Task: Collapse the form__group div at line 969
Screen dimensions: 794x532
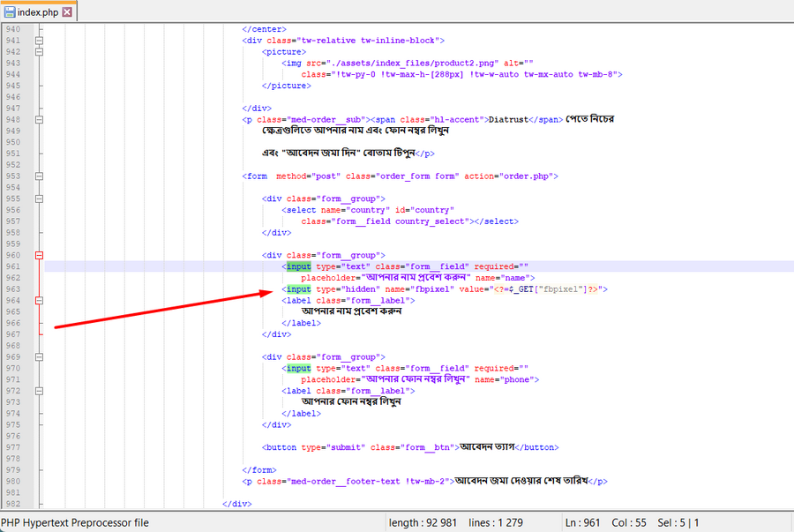Action: click(x=39, y=357)
